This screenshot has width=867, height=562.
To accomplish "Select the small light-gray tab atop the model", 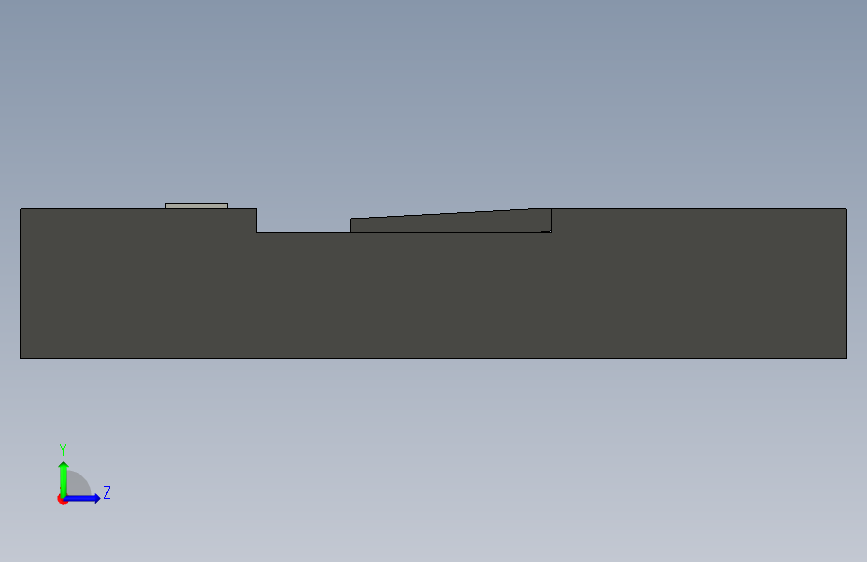I will click(x=196, y=206).
